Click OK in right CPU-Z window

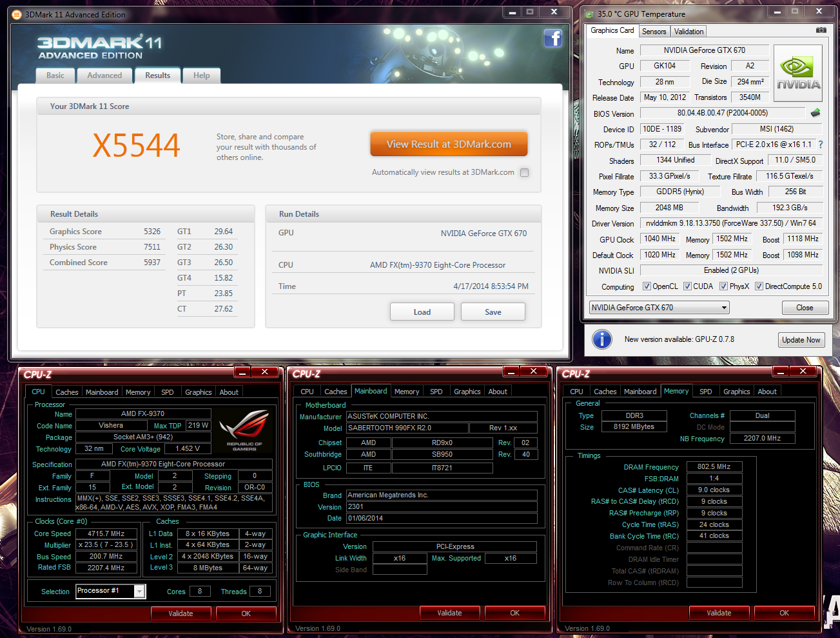point(785,613)
